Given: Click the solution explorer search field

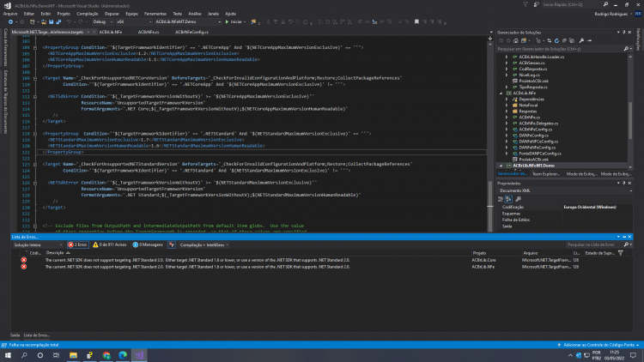Looking at the screenshot, I should [x=561, y=49].
